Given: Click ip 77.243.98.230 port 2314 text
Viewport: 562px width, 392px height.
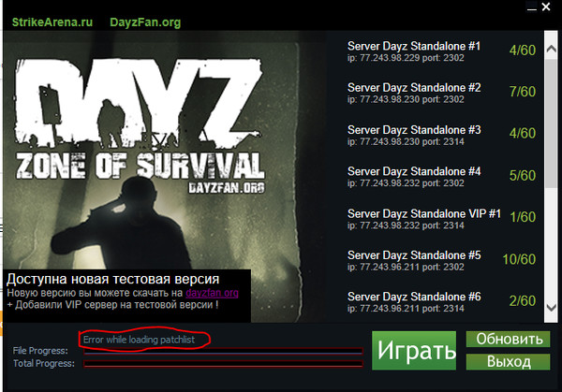Looking at the screenshot, I should tap(406, 142).
